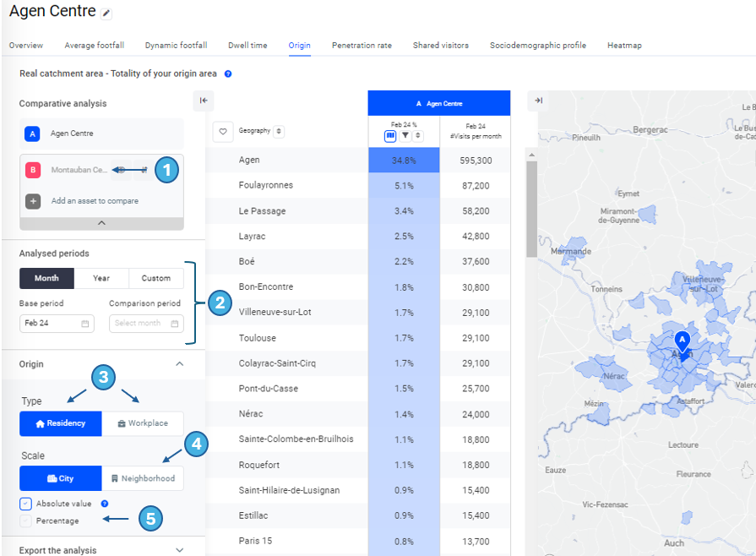Viewport: 756px width, 556px height.
Task: Click the Comparison period month field
Action: click(146, 324)
